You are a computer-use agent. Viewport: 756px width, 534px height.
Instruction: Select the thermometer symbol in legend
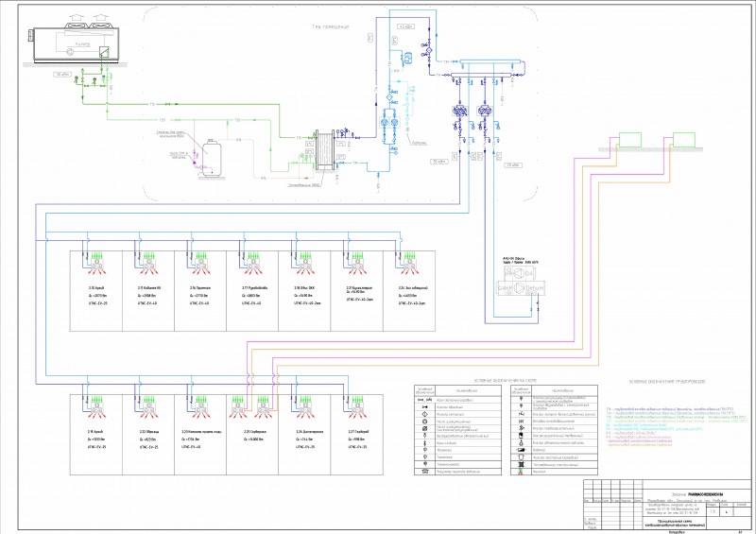[x=424, y=456]
